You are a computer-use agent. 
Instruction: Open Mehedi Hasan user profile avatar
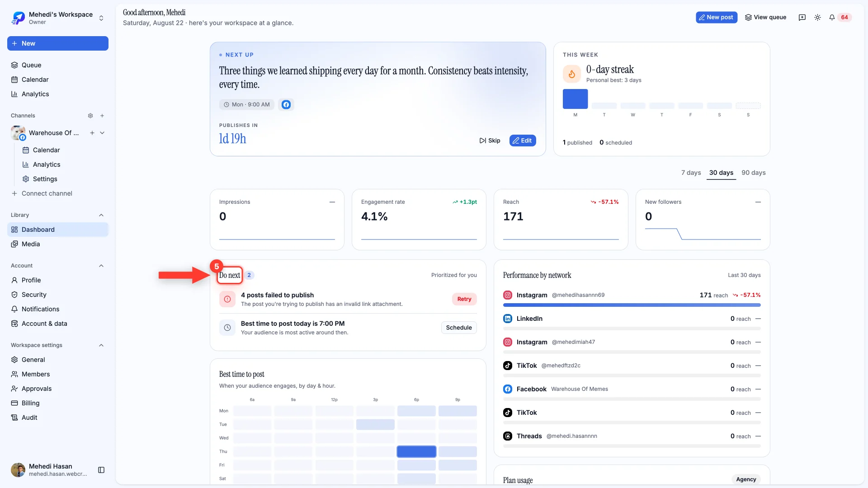pos(18,470)
